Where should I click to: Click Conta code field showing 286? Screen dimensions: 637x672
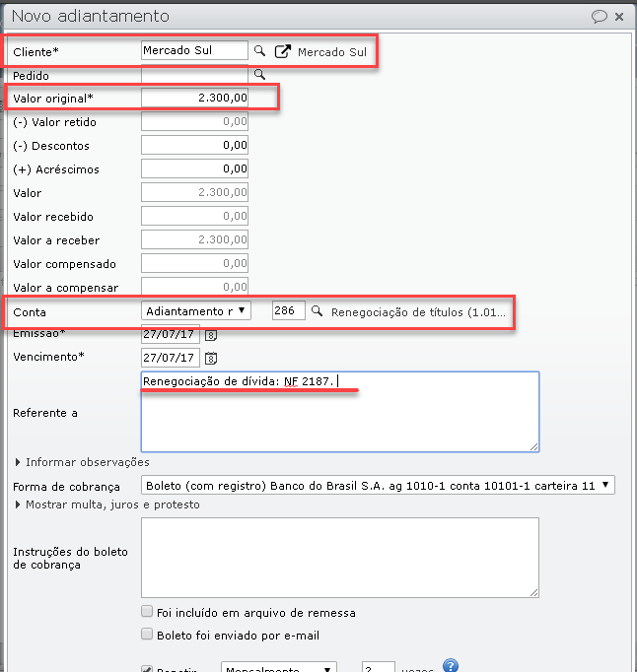[288, 310]
